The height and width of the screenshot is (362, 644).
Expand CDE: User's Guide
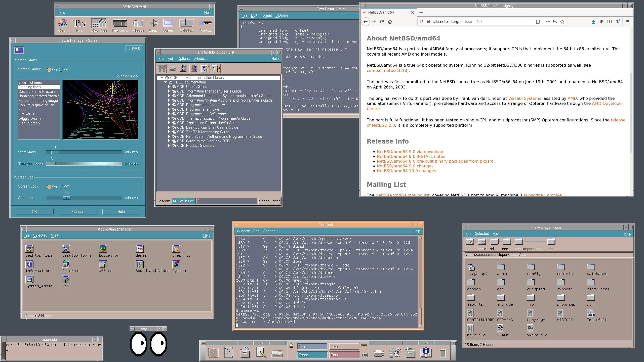point(169,87)
